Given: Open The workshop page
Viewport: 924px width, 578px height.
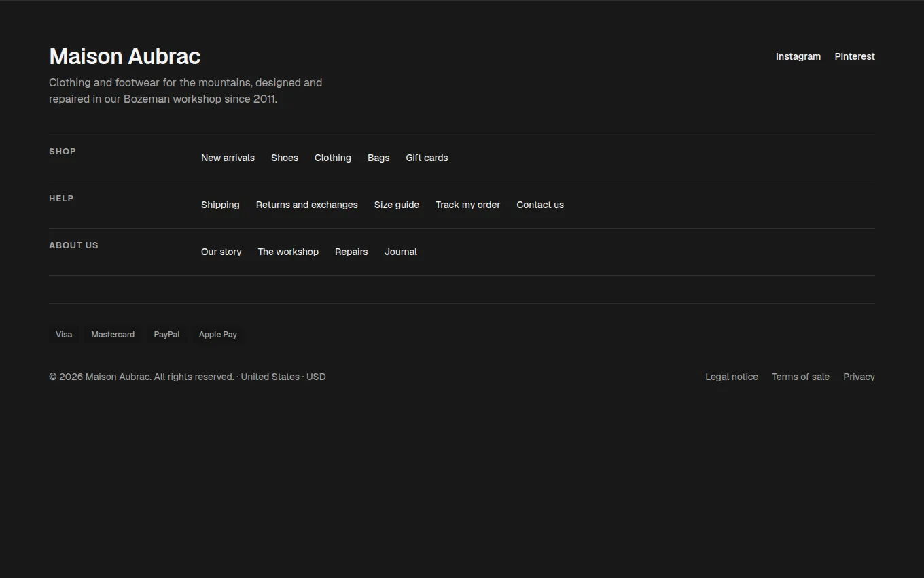Looking at the screenshot, I should point(288,252).
